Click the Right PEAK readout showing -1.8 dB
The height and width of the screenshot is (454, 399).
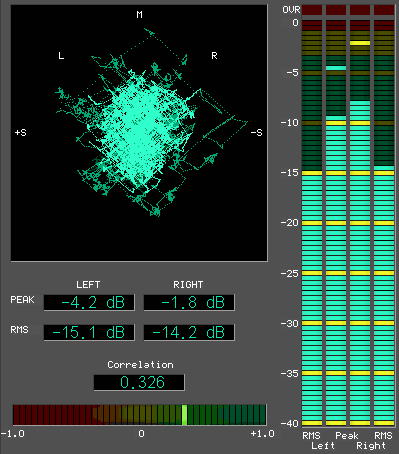(189, 302)
